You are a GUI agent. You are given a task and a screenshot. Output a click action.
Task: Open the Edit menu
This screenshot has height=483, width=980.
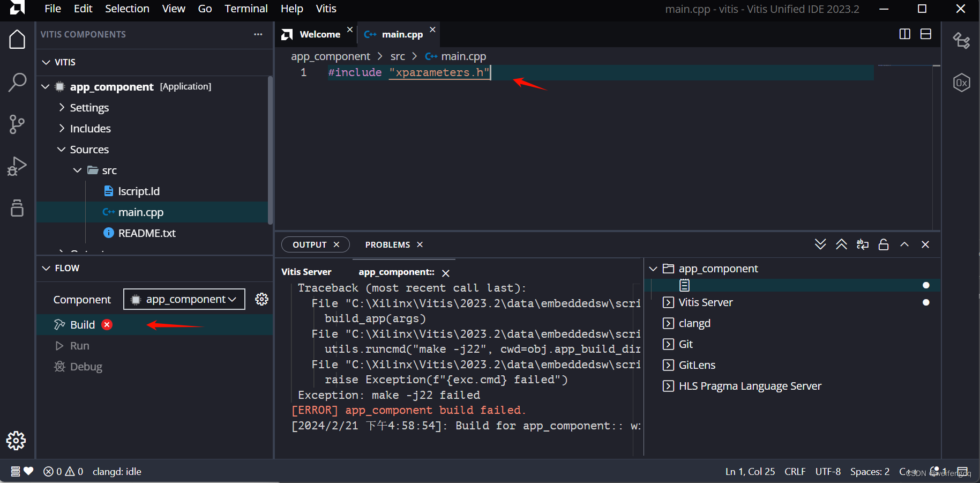pyautogui.click(x=83, y=9)
